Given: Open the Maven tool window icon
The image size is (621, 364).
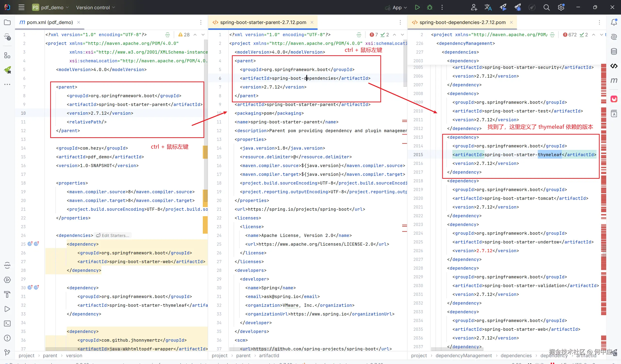Looking at the screenshot, I should (x=614, y=80).
